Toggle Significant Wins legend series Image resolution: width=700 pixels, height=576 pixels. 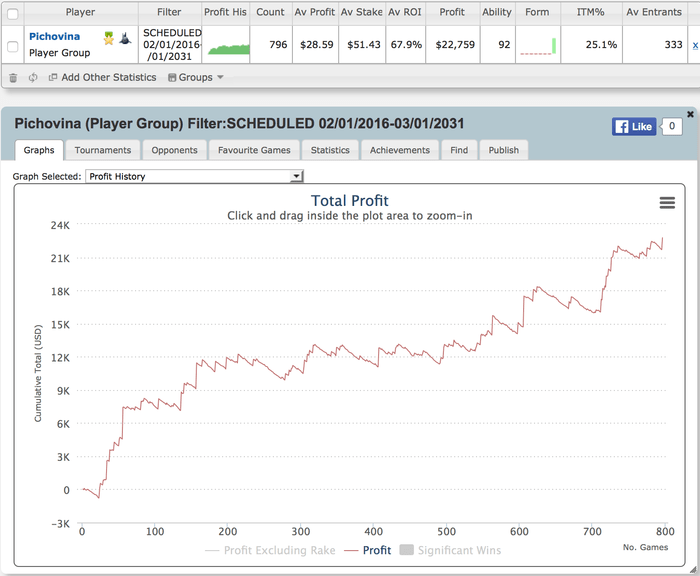pos(450,550)
